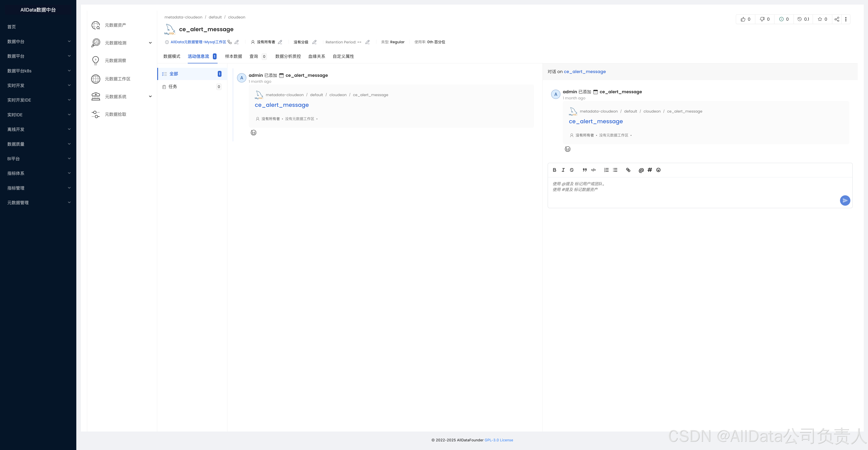Expand the 数据中台 sidebar menu
Screen dimensions: 868x450
click(38, 41)
